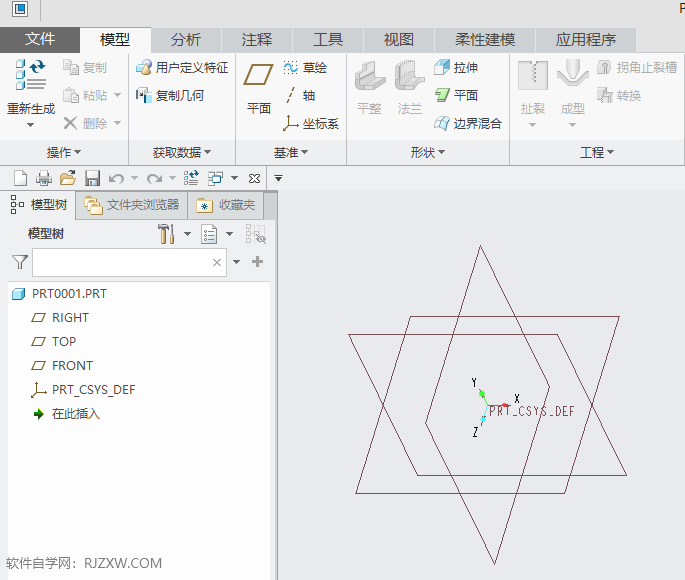The height and width of the screenshot is (580, 685).
Task: Switch to the 柔性建模 ribbon tab
Action: tap(485, 40)
